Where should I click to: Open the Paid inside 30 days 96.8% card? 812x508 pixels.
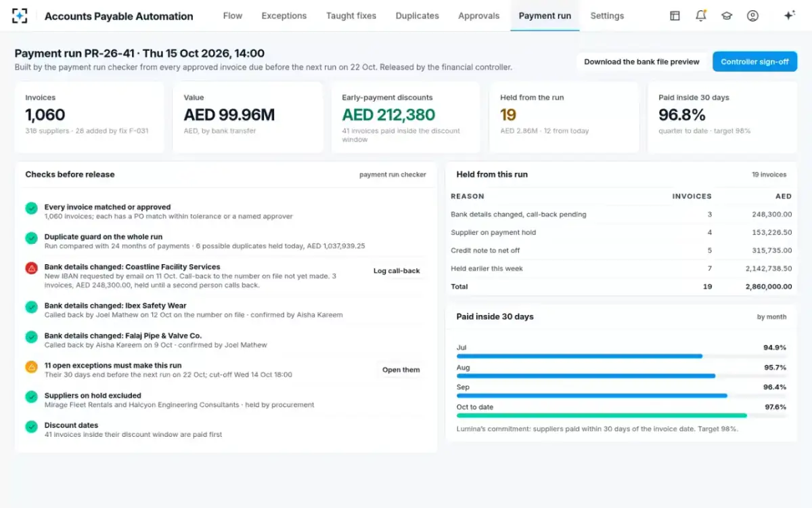click(x=723, y=117)
